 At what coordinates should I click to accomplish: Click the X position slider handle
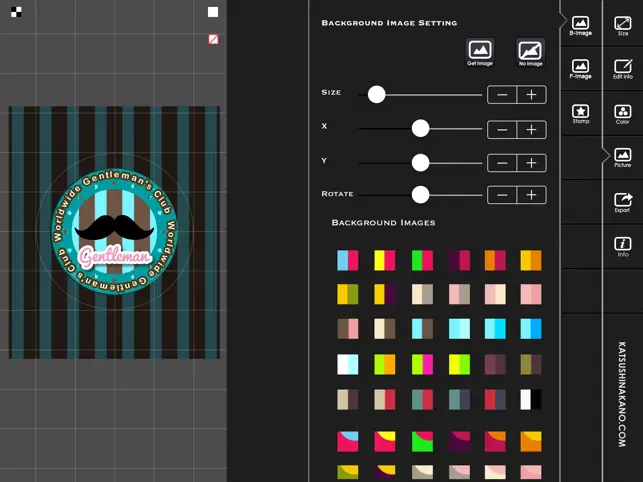point(420,129)
